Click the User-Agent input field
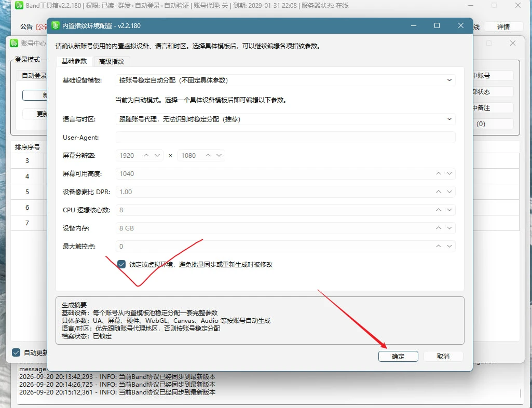Viewport: 532px width, 408px height. click(285, 138)
